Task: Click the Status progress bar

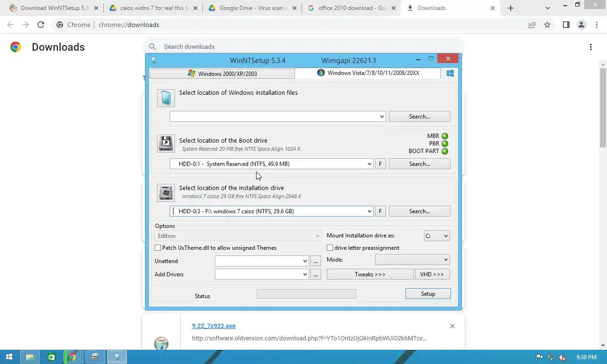Action: coord(306,294)
